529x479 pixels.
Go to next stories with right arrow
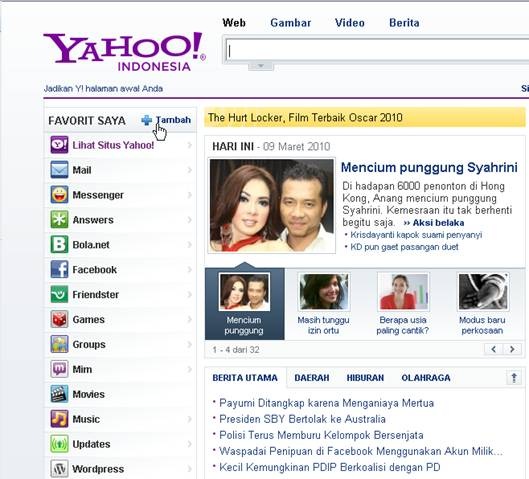click(x=512, y=349)
